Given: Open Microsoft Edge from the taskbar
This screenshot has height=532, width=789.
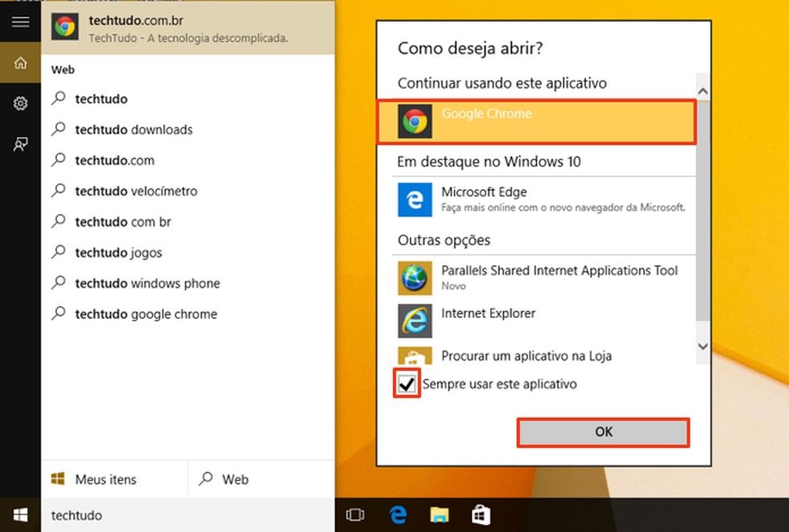Looking at the screenshot, I should pos(398,515).
